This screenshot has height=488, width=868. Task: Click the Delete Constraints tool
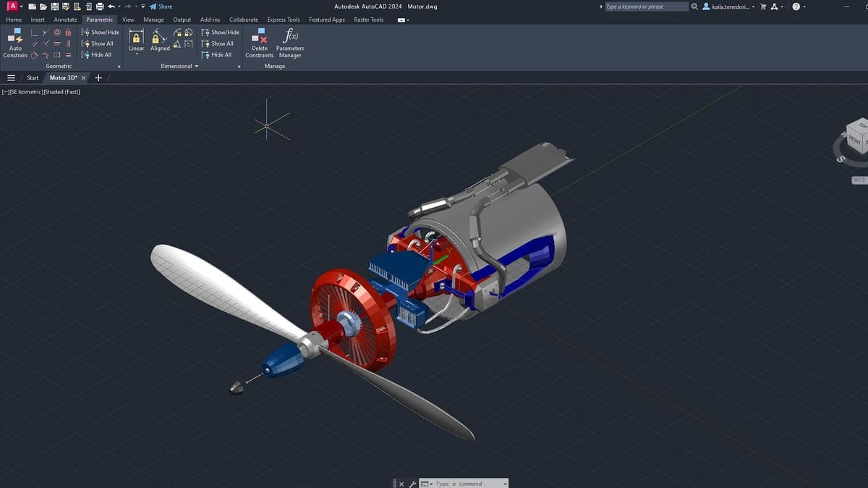coord(260,43)
